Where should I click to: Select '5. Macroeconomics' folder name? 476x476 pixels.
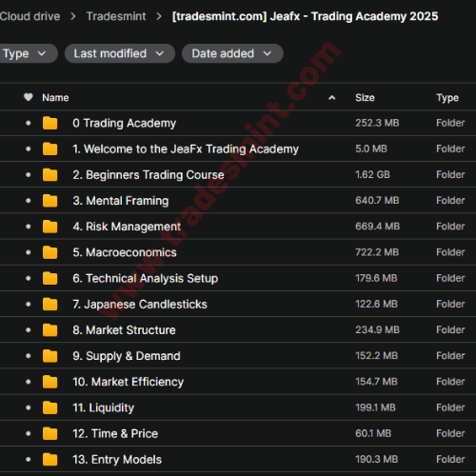(125, 252)
